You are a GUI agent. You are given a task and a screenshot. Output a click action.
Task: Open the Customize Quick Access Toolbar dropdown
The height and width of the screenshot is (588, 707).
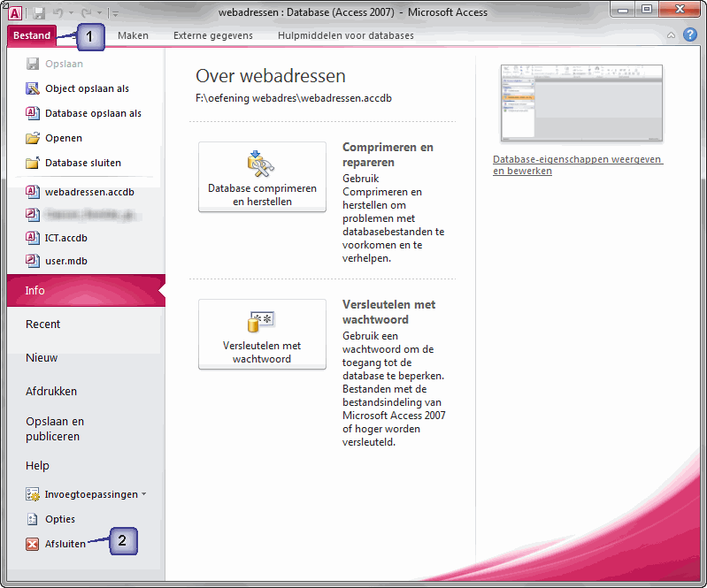(x=115, y=13)
